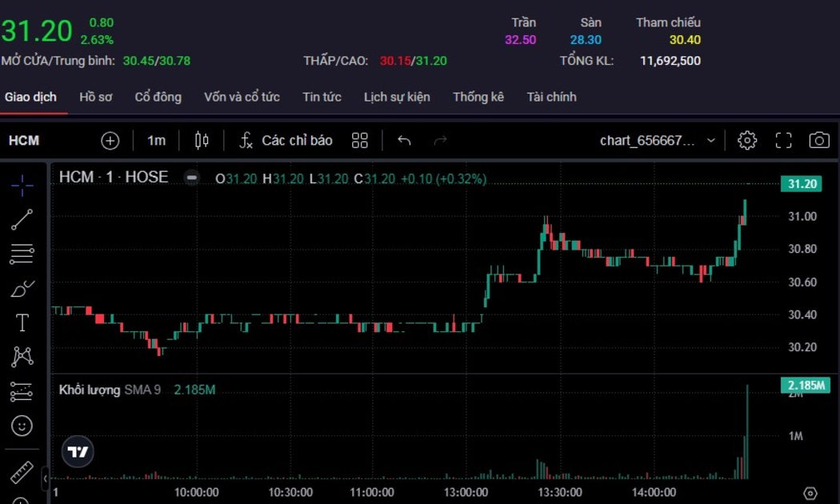Collapse the left drawing toolbar

coord(46,478)
